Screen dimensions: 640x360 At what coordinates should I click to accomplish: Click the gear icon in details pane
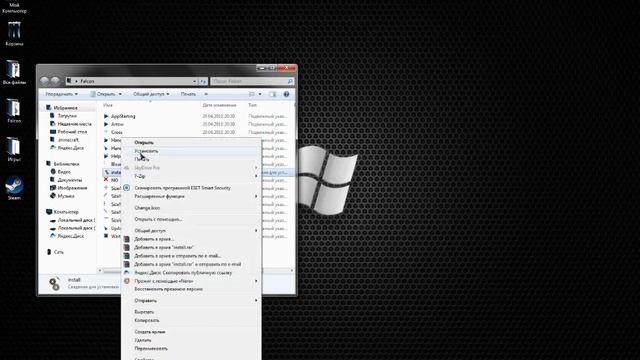[54, 283]
